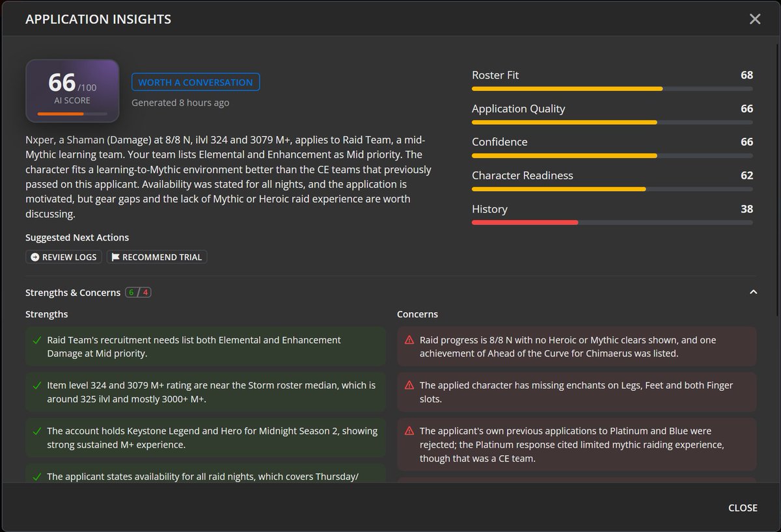The height and width of the screenshot is (532, 781).
Task: Click the Character Readiness score 62
Action: 747,175
